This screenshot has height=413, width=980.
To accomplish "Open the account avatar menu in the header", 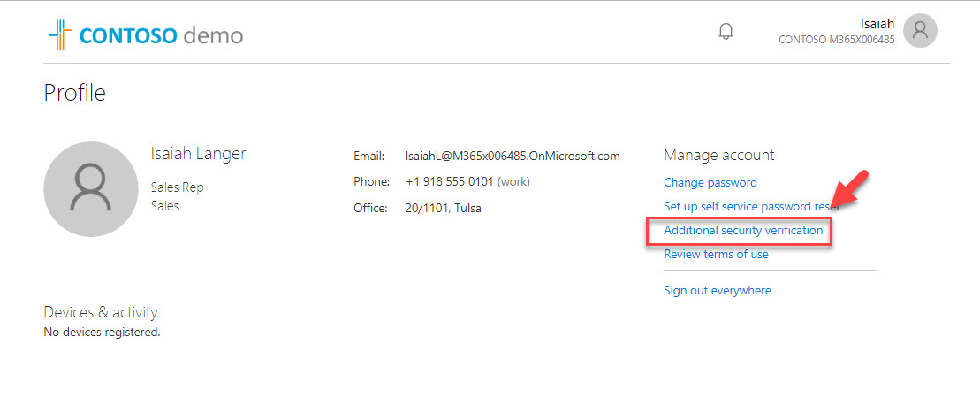I will coord(920,31).
